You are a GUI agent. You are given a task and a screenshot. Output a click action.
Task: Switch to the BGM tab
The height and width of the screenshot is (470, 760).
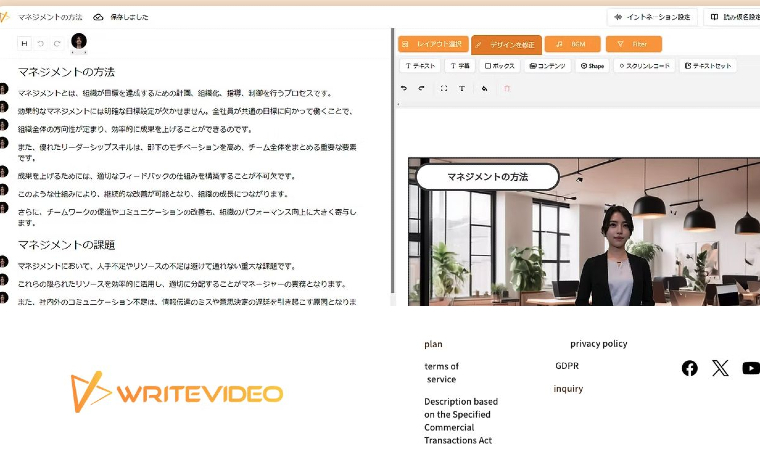click(x=572, y=44)
